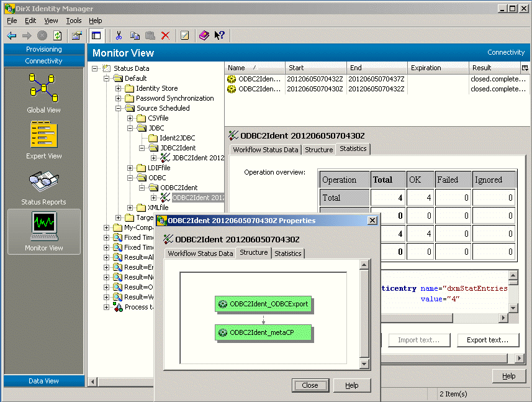
Task: Switch to Global View
Action: (43, 87)
